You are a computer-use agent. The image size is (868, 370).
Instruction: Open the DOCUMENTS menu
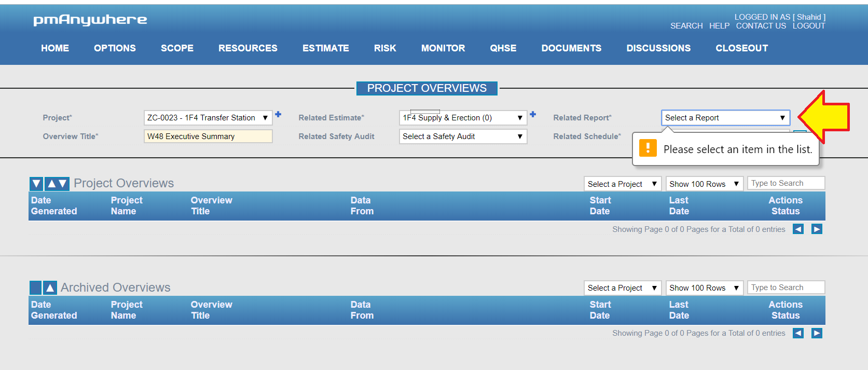[571, 48]
